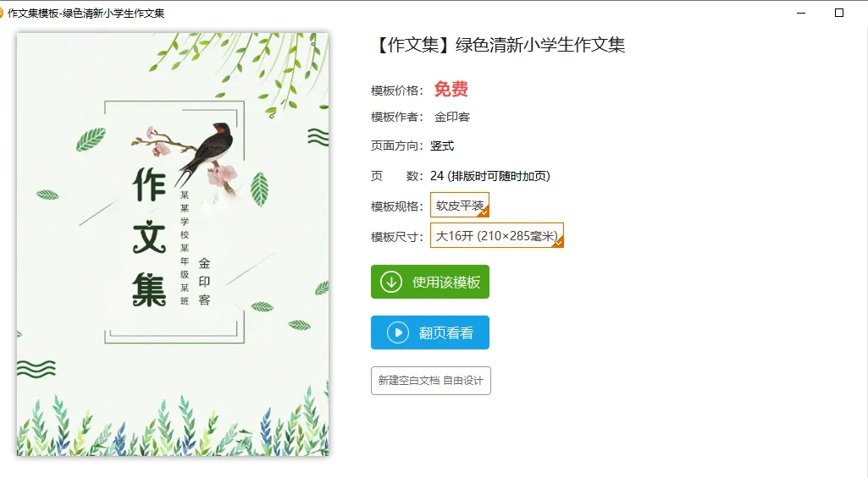Click the orange checkmark corner on 大16开 size
The height and width of the screenshot is (478, 868).
[559, 242]
